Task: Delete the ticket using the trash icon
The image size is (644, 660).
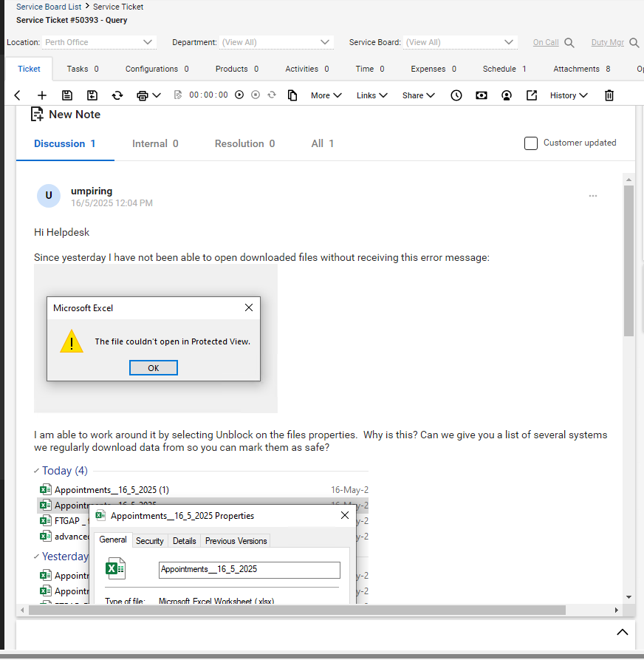Action: point(609,95)
